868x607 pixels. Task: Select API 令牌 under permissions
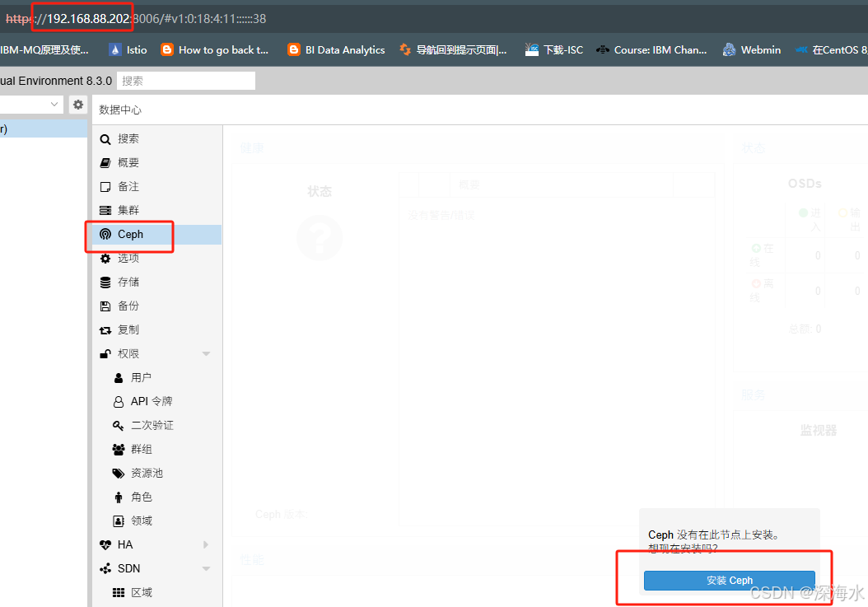click(157, 402)
